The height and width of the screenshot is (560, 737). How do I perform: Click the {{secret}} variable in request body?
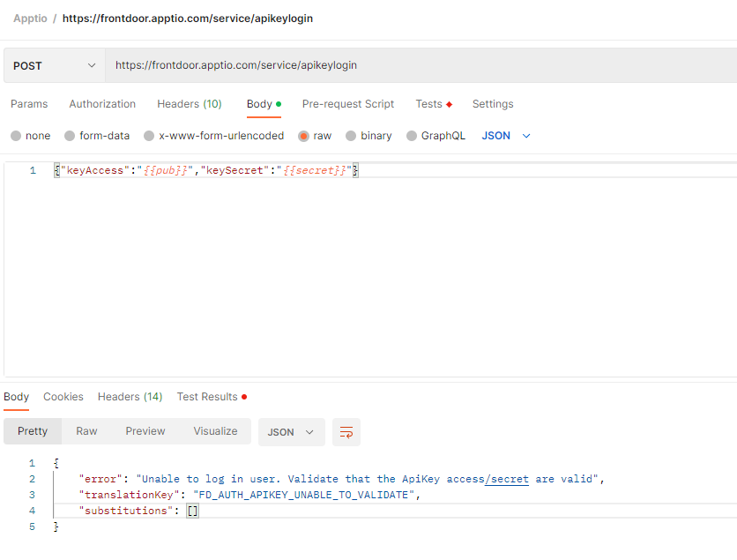tap(315, 170)
